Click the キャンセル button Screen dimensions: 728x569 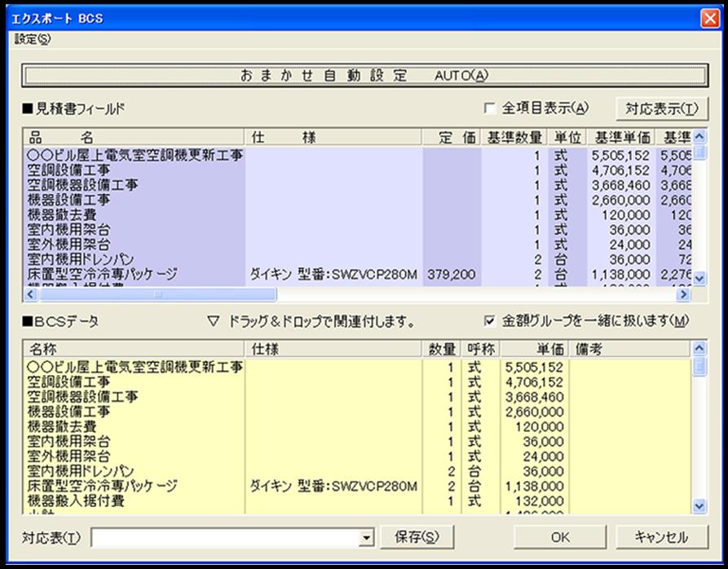tap(661, 537)
